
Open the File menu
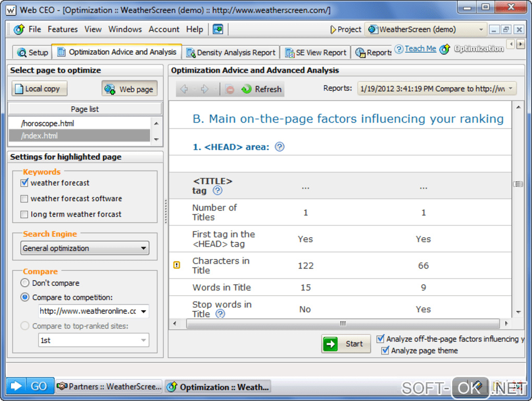tap(35, 30)
